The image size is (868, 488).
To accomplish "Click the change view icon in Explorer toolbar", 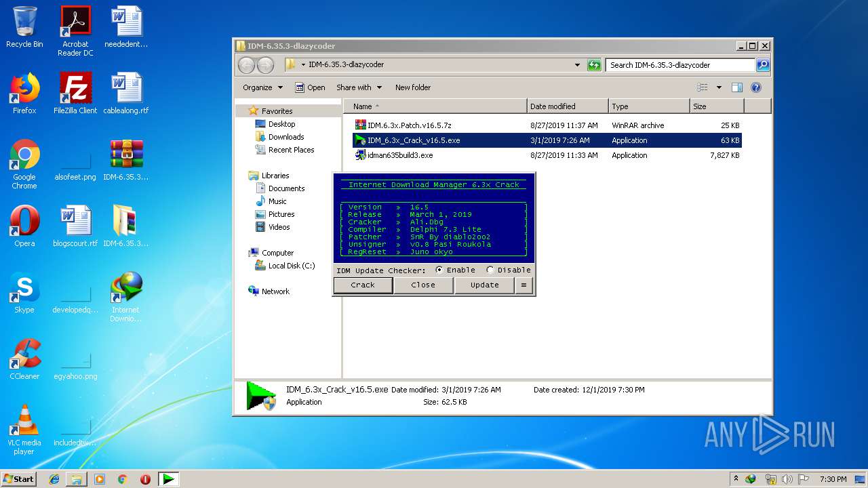I will 703,87.
